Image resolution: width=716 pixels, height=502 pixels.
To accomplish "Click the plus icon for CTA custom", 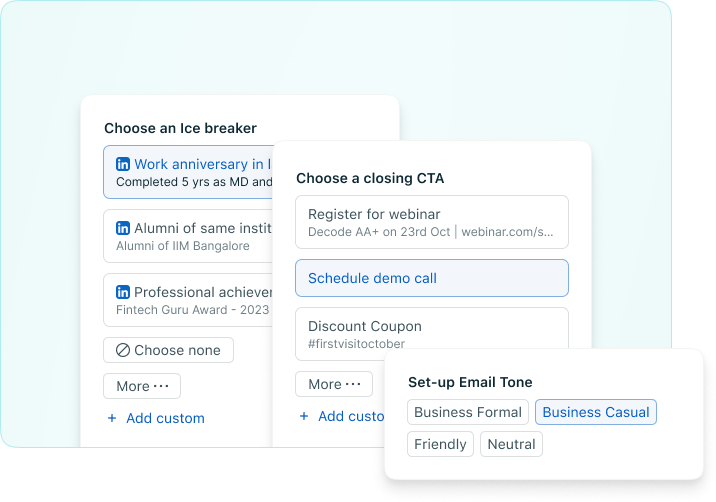I will (304, 416).
